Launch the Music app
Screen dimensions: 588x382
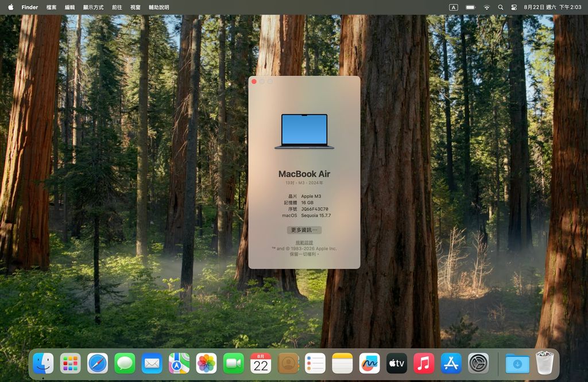424,363
